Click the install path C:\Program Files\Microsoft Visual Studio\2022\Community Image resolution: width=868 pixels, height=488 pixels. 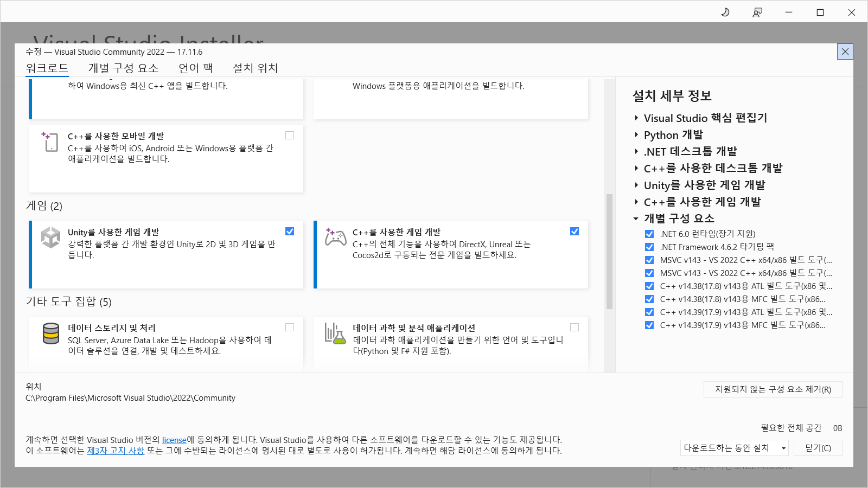(131, 398)
